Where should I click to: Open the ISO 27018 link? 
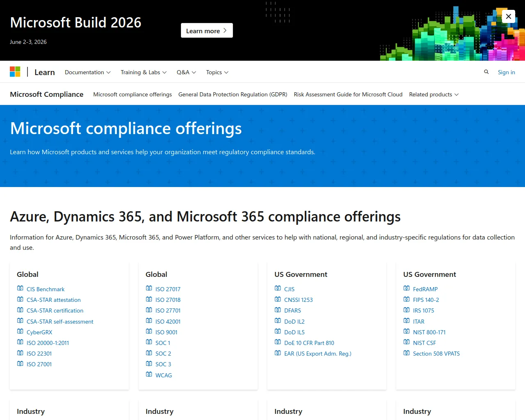(168, 300)
